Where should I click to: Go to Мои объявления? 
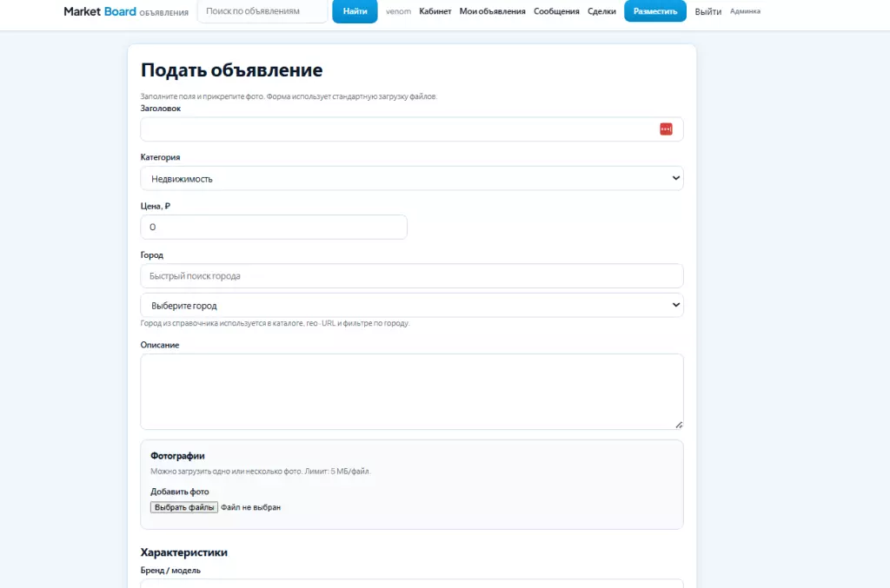coord(492,11)
